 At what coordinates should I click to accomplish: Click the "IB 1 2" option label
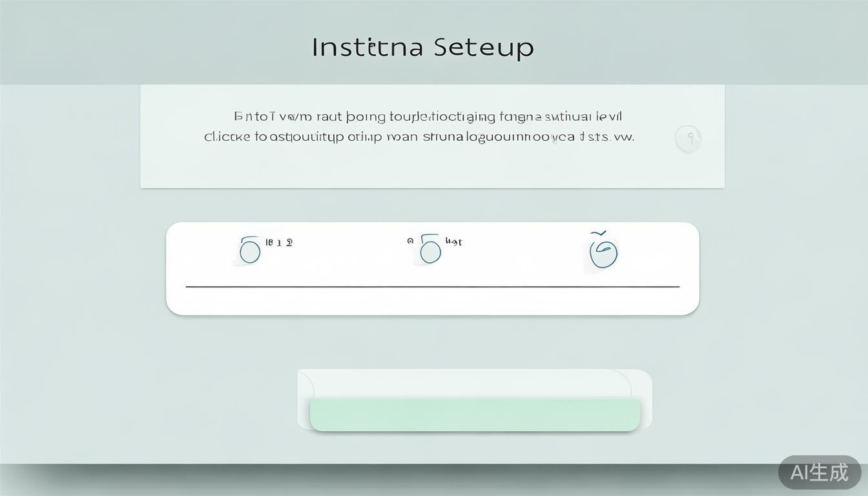280,243
